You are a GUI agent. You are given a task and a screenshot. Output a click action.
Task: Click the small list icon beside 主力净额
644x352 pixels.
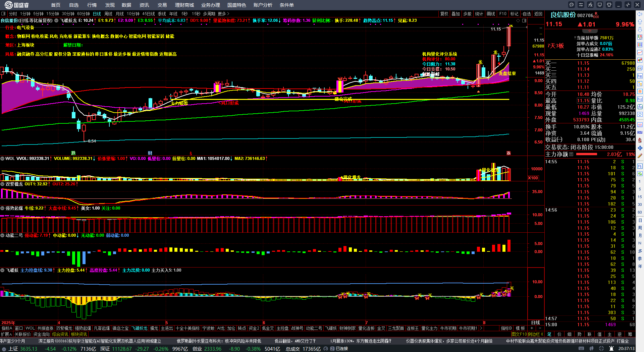click(x=571, y=154)
